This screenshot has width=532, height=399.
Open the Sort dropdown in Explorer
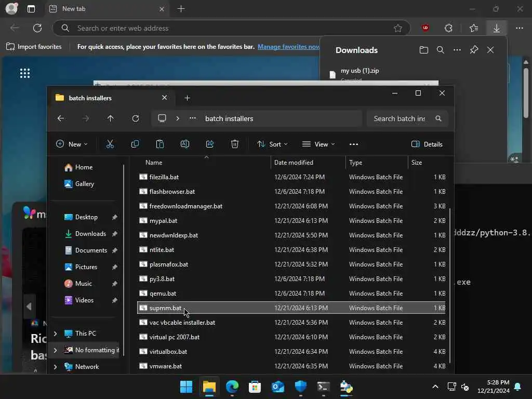272,144
